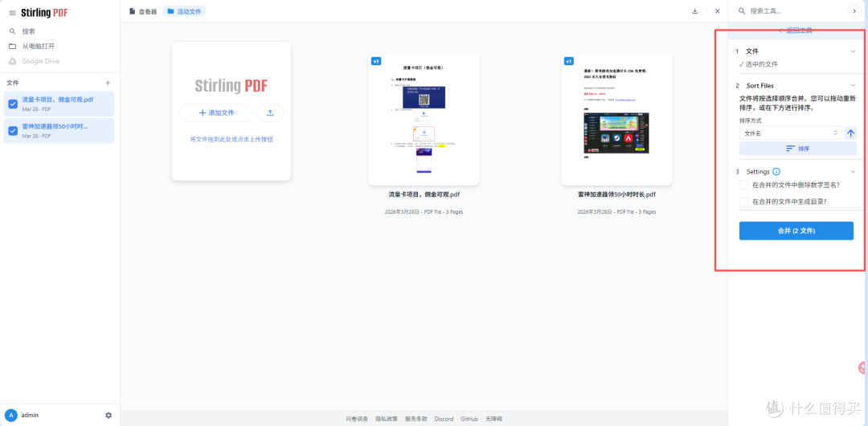The image size is (868, 426).
Task: Open the GitHub footer link
Action: click(469, 419)
